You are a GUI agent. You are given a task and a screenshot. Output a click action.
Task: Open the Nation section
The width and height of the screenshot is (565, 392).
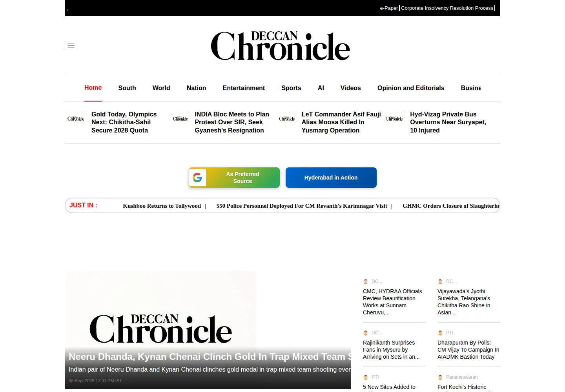196,88
